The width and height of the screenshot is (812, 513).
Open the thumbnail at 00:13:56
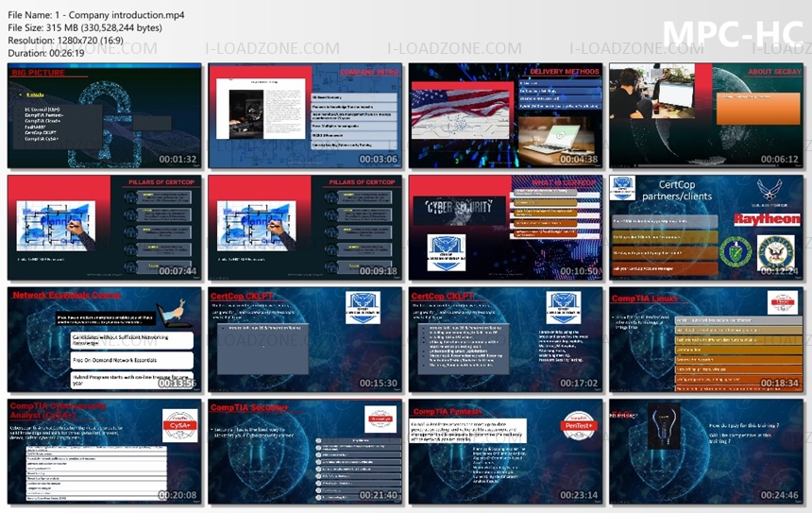[105, 340]
